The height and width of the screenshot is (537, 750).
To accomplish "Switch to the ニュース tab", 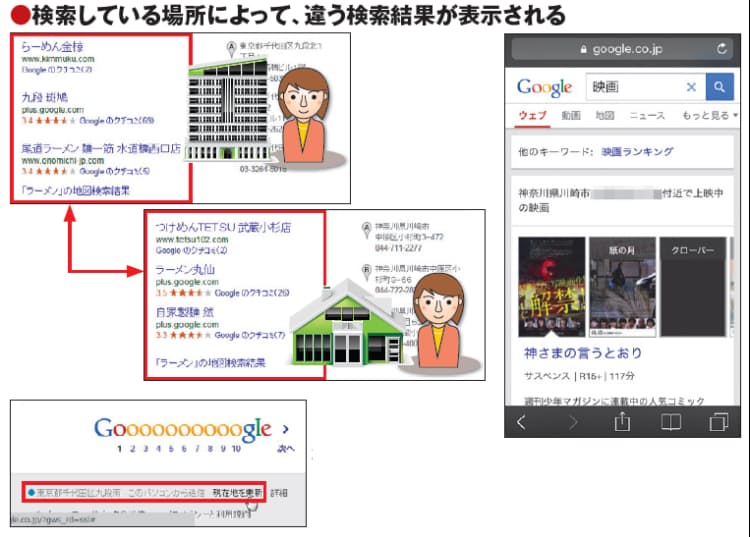I will coord(647,116).
